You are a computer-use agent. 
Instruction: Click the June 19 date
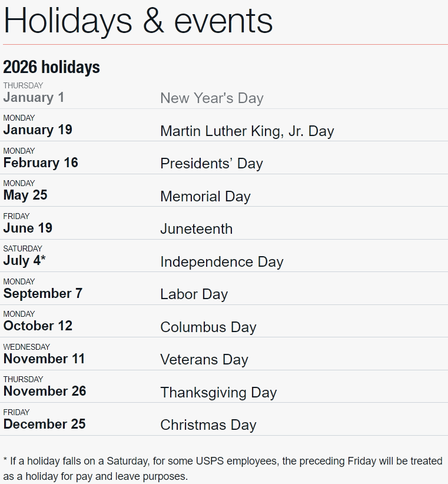(x=28, y=228)
